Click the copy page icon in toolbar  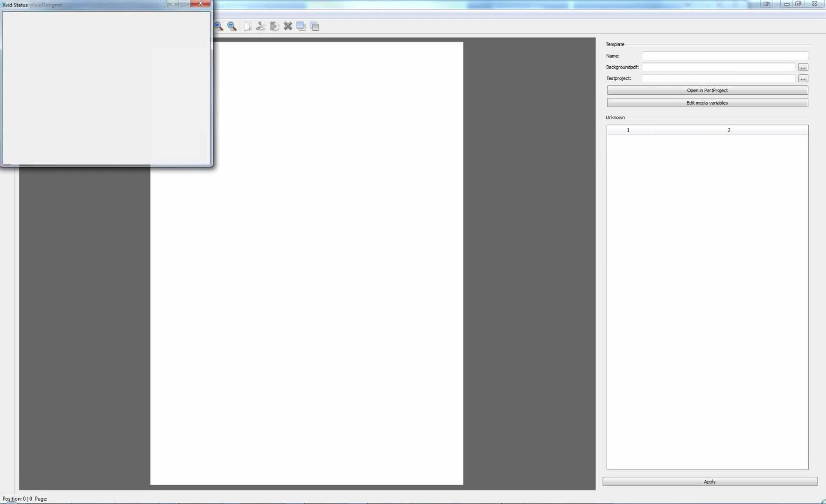(247, 26)
